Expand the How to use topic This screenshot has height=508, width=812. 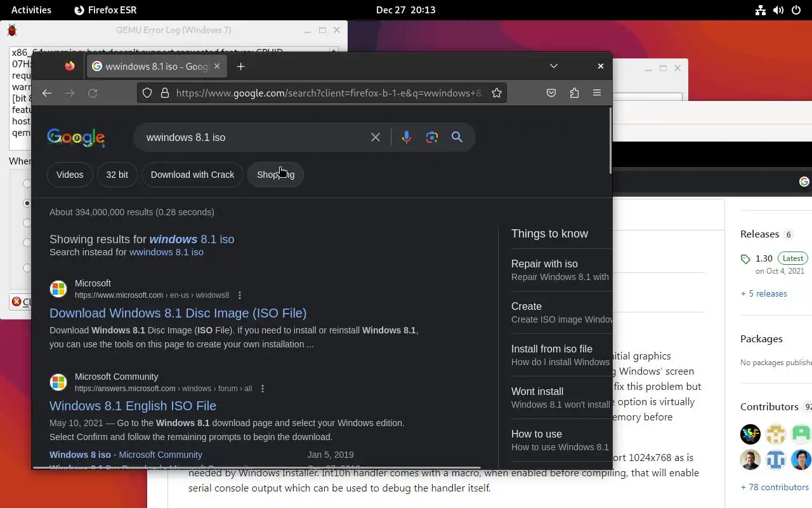point(561,440)
